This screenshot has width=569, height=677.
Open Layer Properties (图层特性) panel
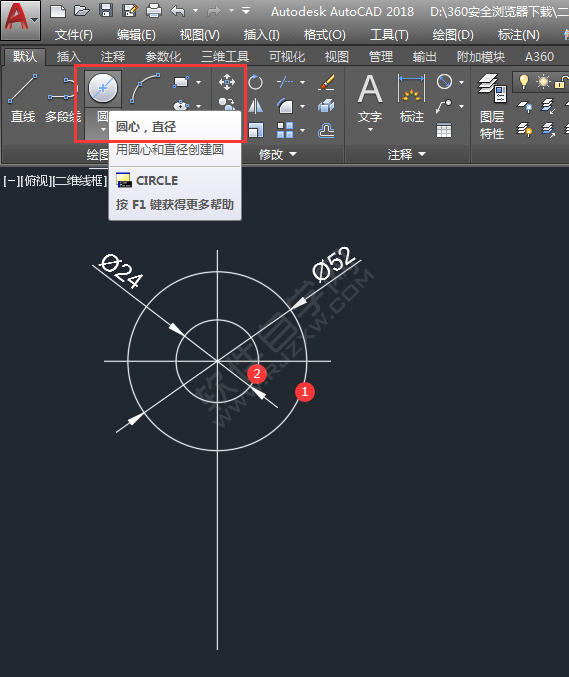click(x=492, y=106)
